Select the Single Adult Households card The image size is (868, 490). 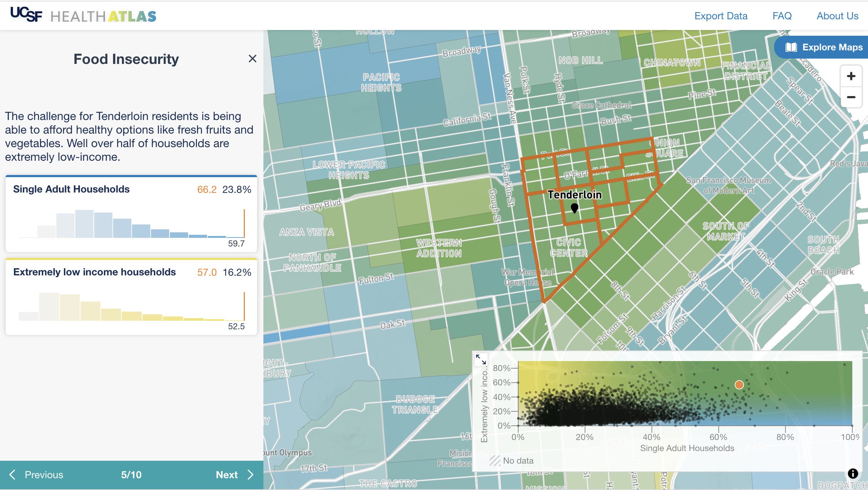tap(131, 214)
